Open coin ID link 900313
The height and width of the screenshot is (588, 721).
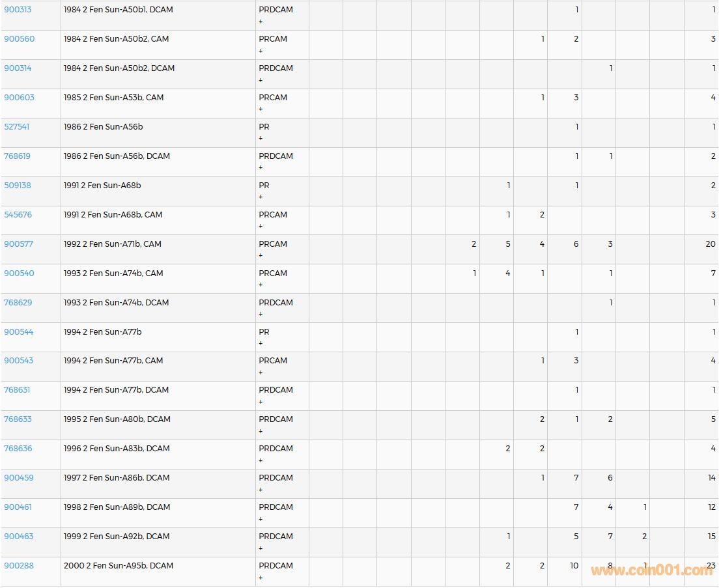click(18, 10)
